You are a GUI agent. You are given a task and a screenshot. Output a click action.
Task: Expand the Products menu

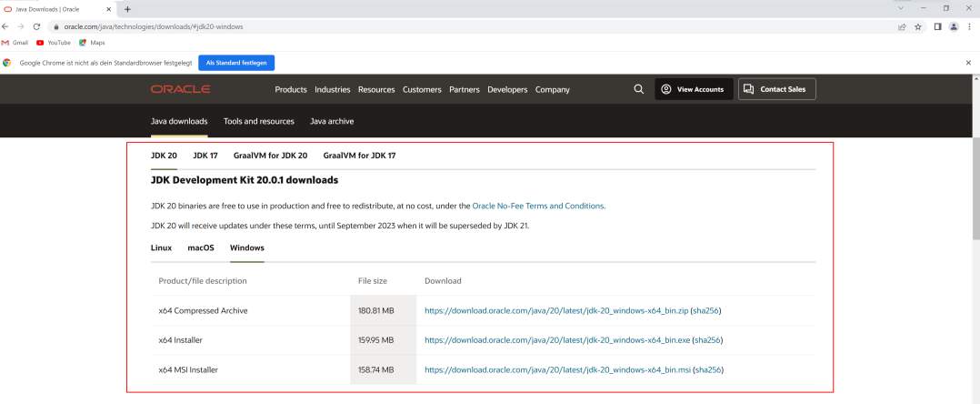[x=291, y=90]
